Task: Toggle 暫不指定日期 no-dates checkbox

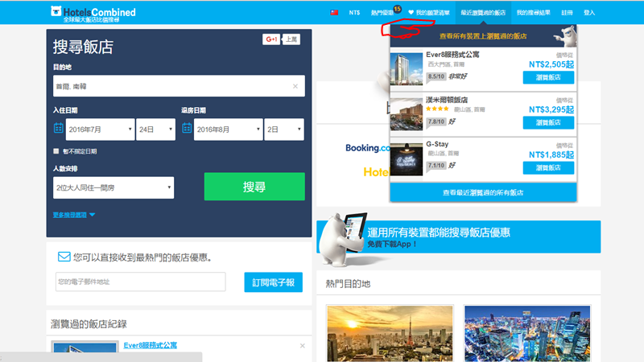Action: click(56, 151)
